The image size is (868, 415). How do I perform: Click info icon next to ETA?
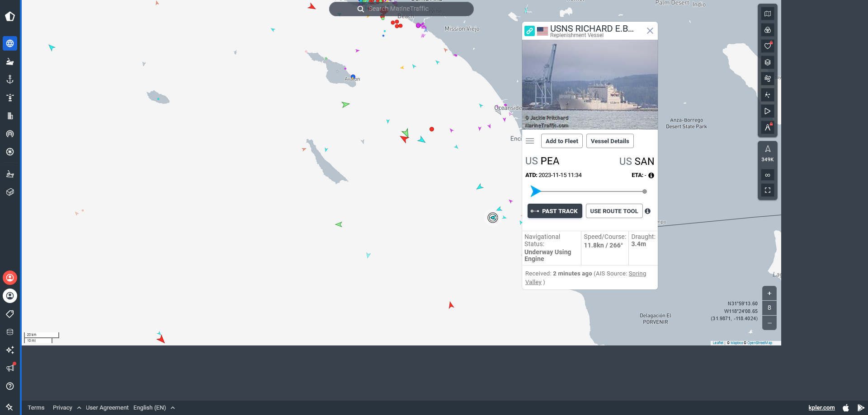coord(651,175)
